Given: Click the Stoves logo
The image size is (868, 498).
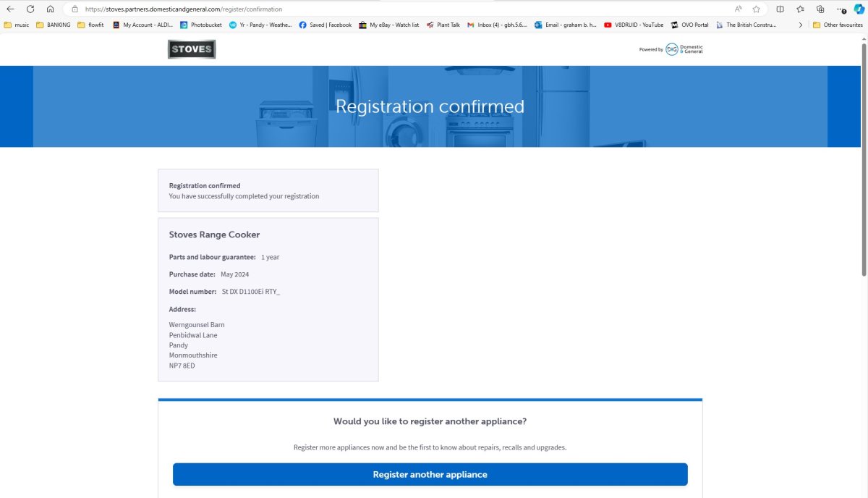Looking at the screenshot, I should [x=192, y=49].
